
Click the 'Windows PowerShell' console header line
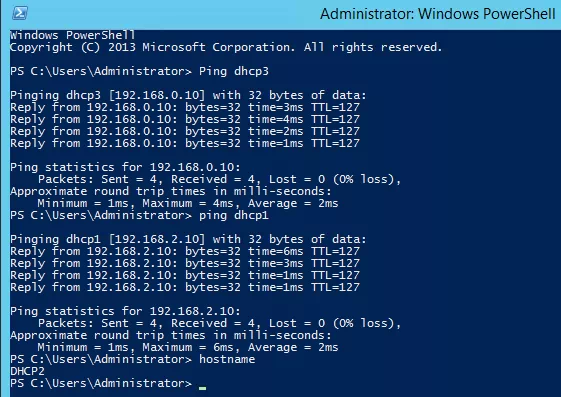(73, 35)
